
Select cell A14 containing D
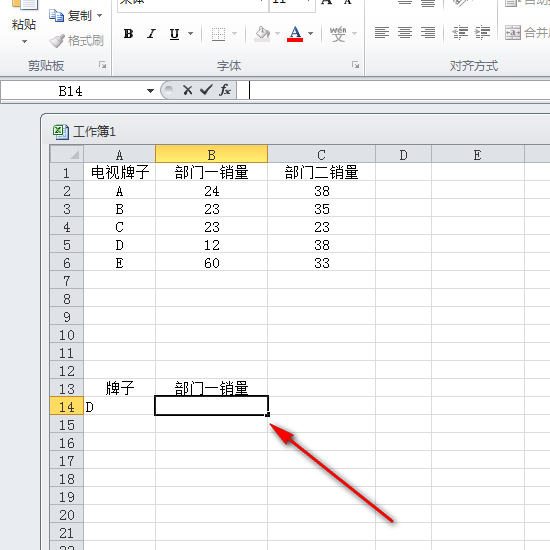(x=120, y=407)
